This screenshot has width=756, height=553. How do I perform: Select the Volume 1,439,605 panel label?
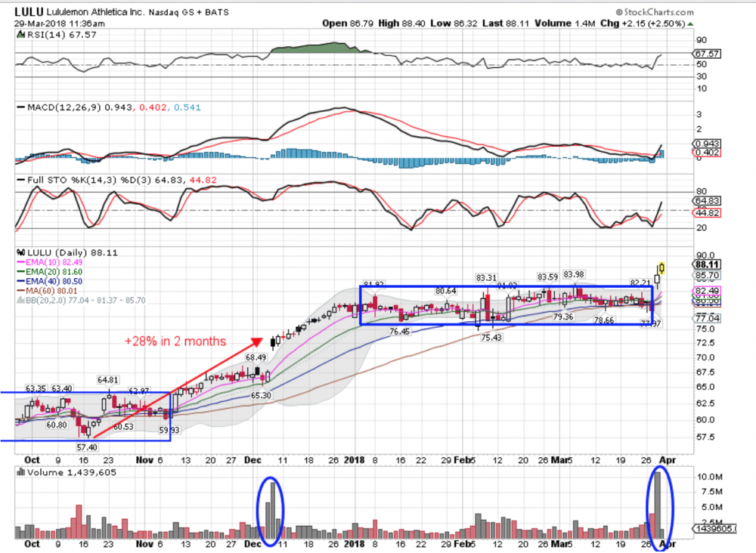(x=72, y=473)
